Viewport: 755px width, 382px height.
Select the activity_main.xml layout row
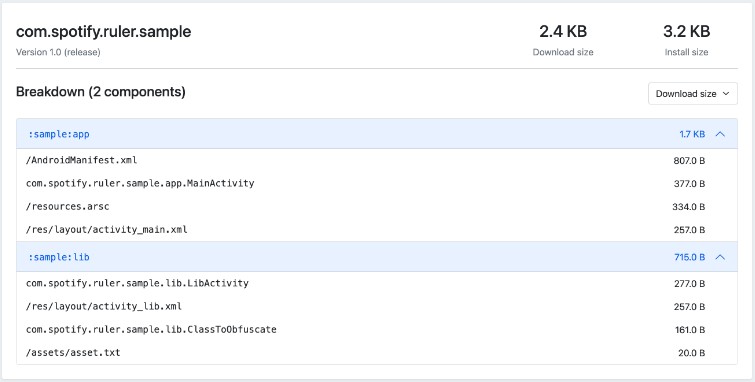(377, 229)
